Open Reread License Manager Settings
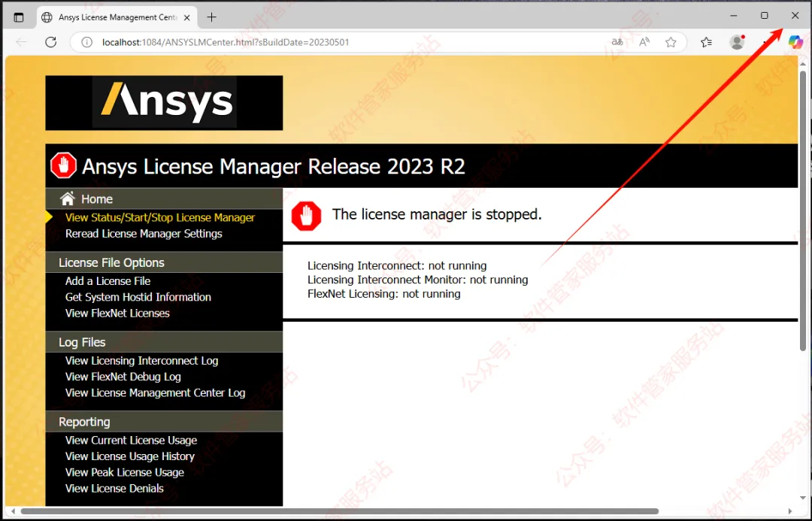The height and width of the screenshot is (521, 812). click(x=144, y=234)
